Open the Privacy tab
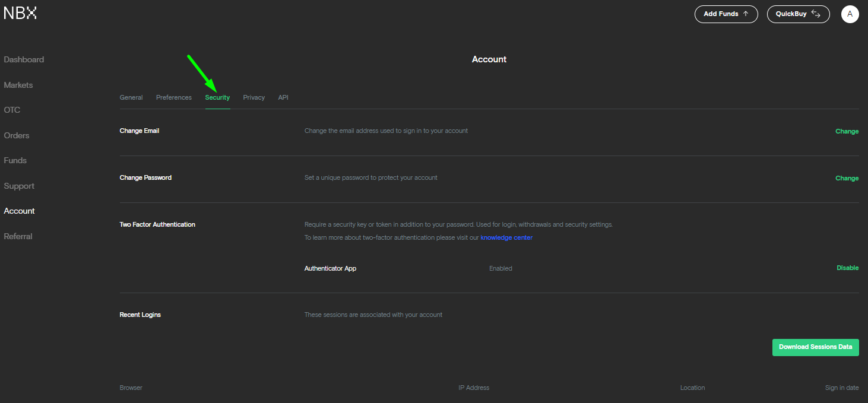This screenshot has width=868, height=403. (254, 97)
